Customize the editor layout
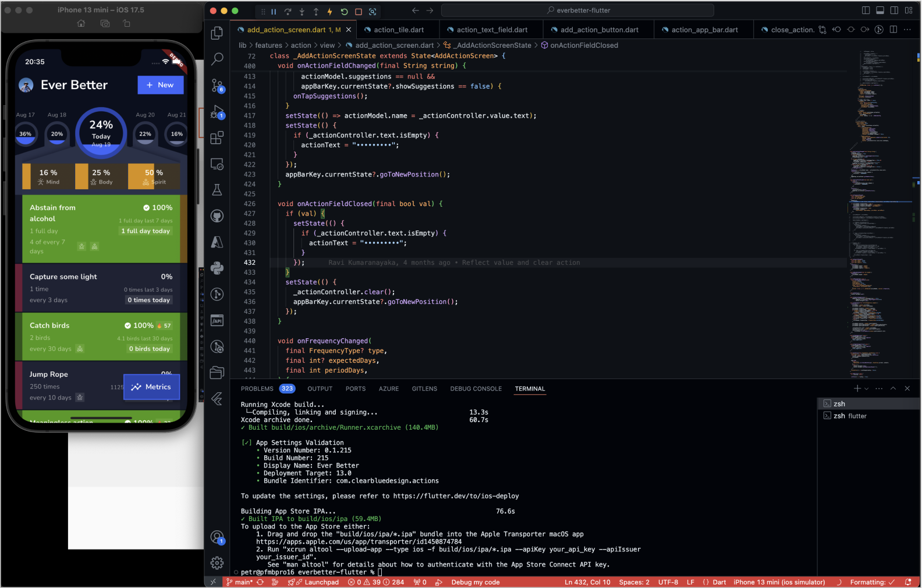This screenshot has height=588, width=922. (x=909, y=10)
